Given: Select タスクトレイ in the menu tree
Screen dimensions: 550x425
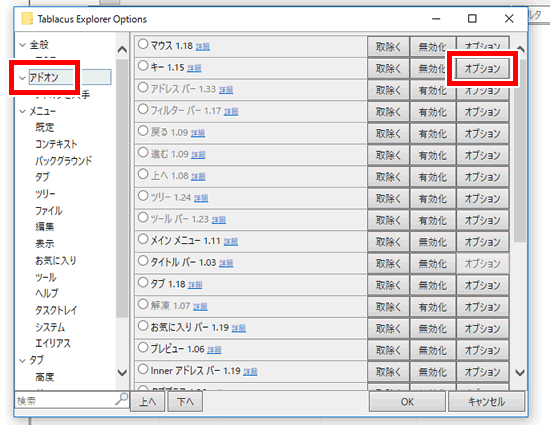Looking at the screenshot, I should pos(56,310).
